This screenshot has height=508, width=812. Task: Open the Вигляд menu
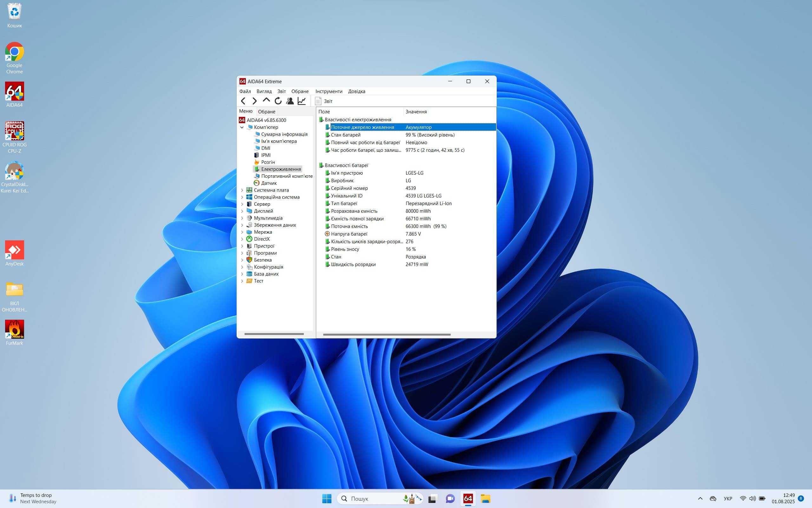[x=264, y=91]
